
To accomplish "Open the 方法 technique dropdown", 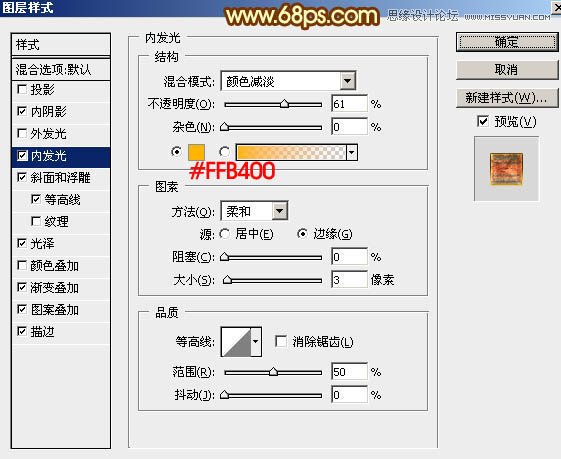I will [279, 211].
